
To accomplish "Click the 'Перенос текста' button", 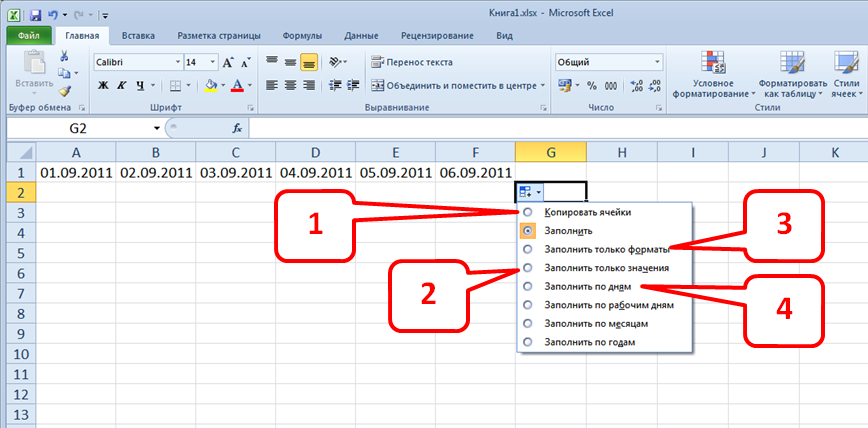I will click(411, 62).
